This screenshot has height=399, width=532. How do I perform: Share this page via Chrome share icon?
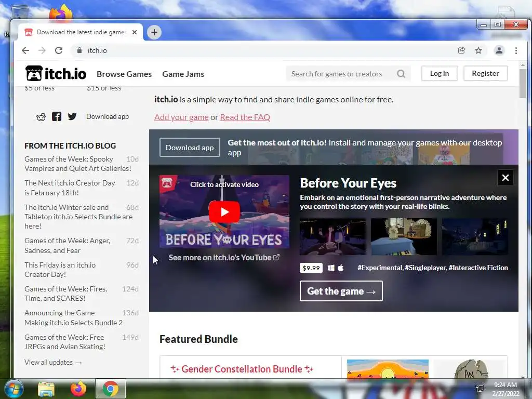[x=462, y=50]
